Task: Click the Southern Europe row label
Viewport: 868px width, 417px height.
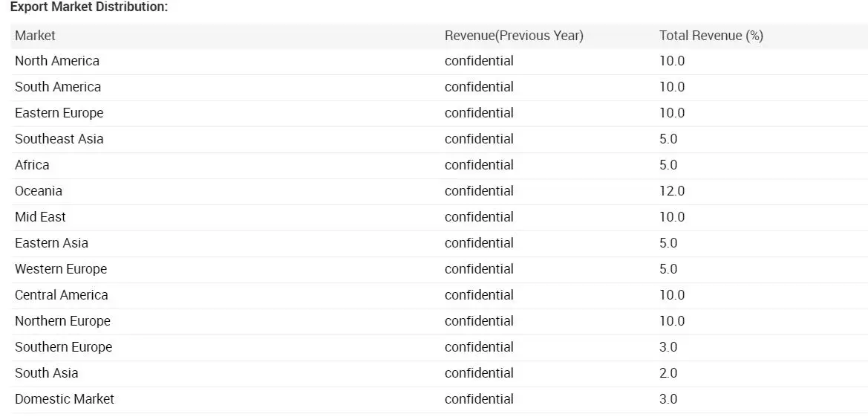Action: pos(64,347)
